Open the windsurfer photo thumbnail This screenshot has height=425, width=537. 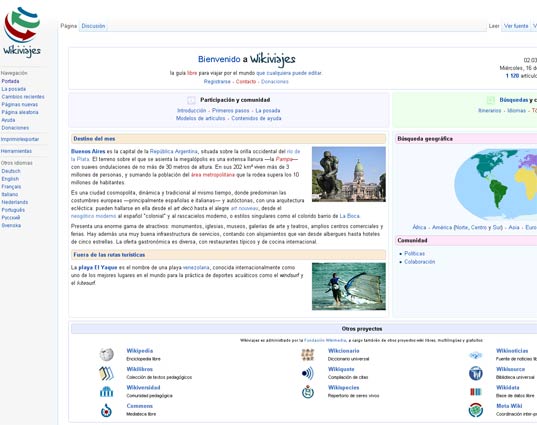point(349,286)
